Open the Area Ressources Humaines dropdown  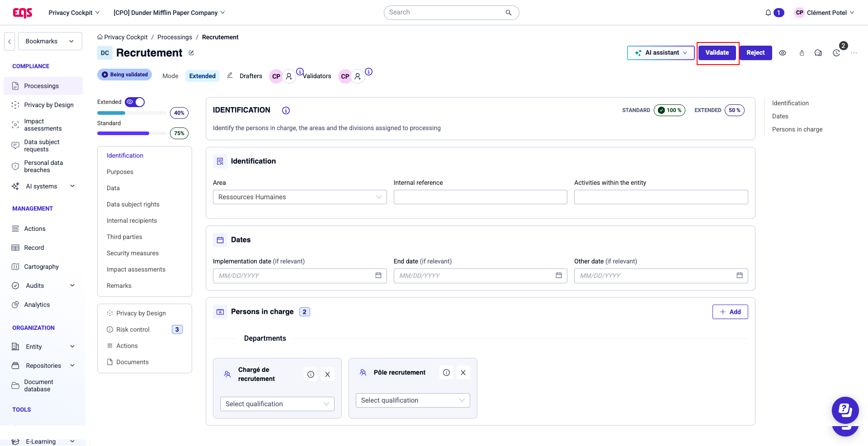300,197
